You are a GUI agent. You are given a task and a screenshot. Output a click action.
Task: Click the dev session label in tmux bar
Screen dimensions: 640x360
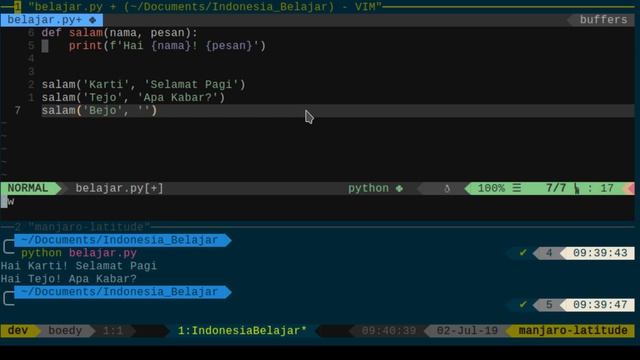tap(18, 331)
